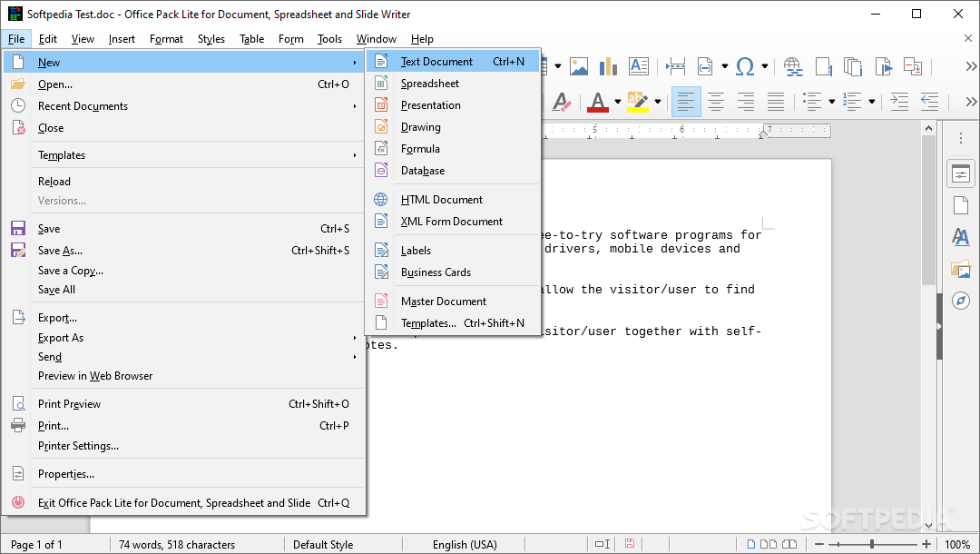Create a new Database
Screen dimensions: 980x554
tap(453, 171)
